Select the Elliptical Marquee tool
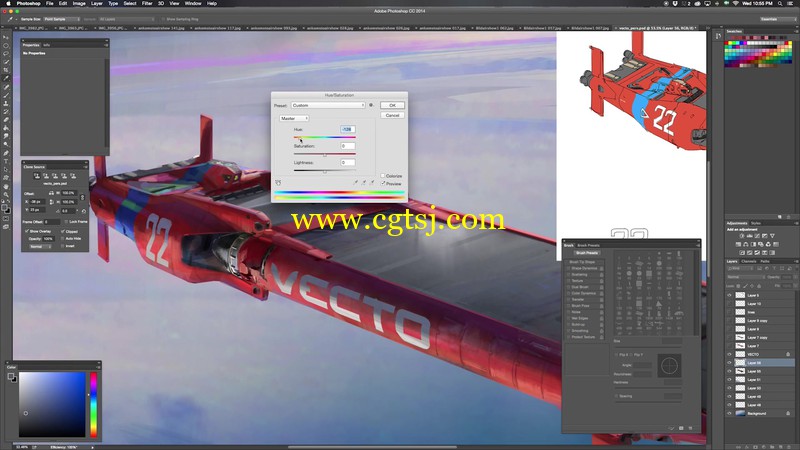800x450 pixels. 6,45
